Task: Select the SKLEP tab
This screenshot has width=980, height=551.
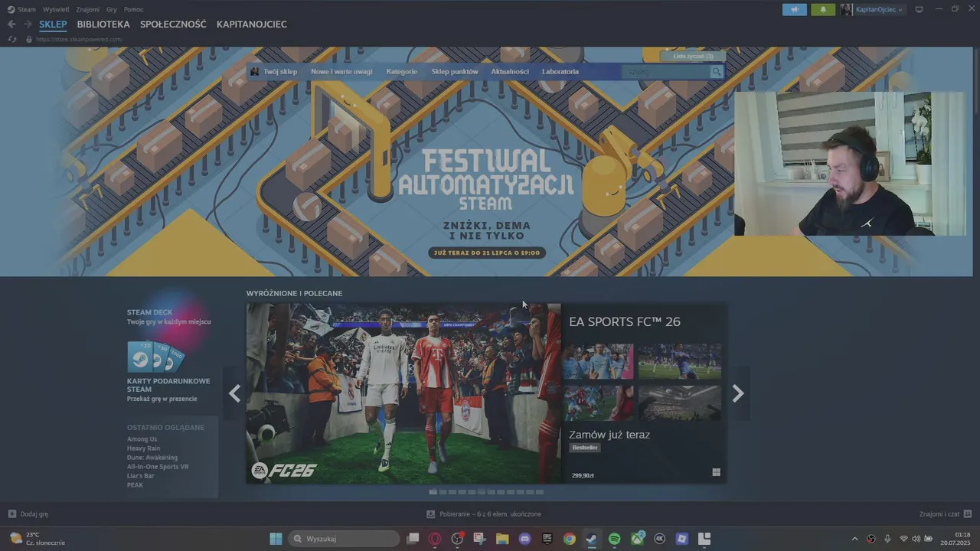Action: tap(53, 24)
